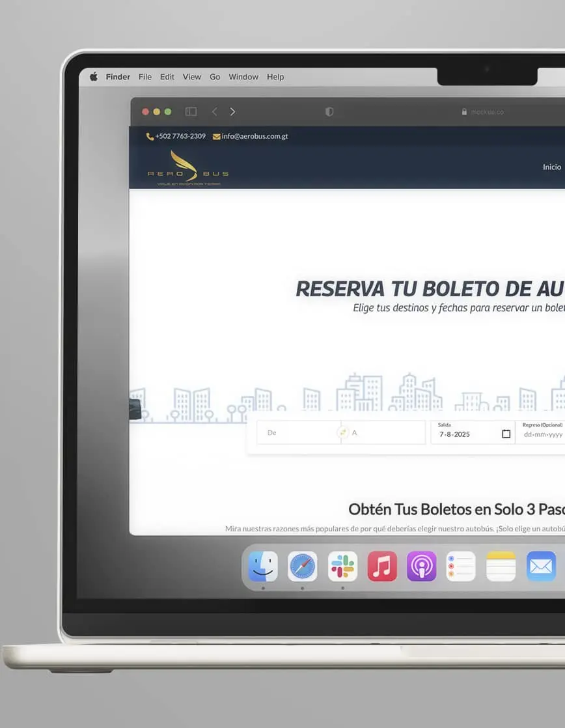Click the Safari sidebar toggle icon
The height and width of the screenshot is (728, 565).
tap(190, 111)
